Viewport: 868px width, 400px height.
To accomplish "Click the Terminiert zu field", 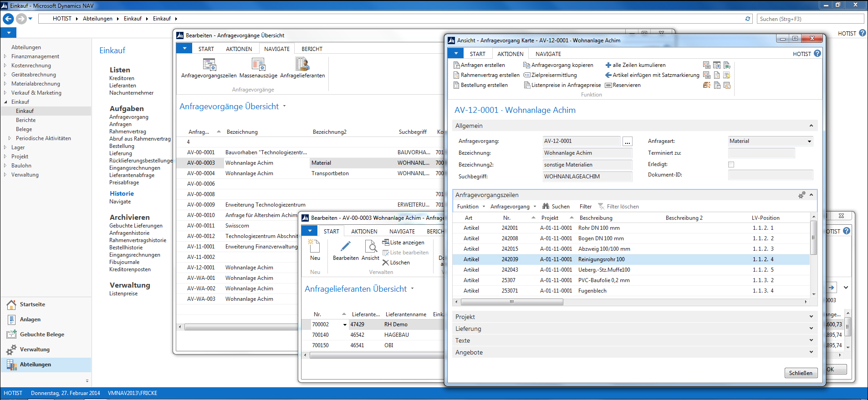I will (x=761, y=153).
